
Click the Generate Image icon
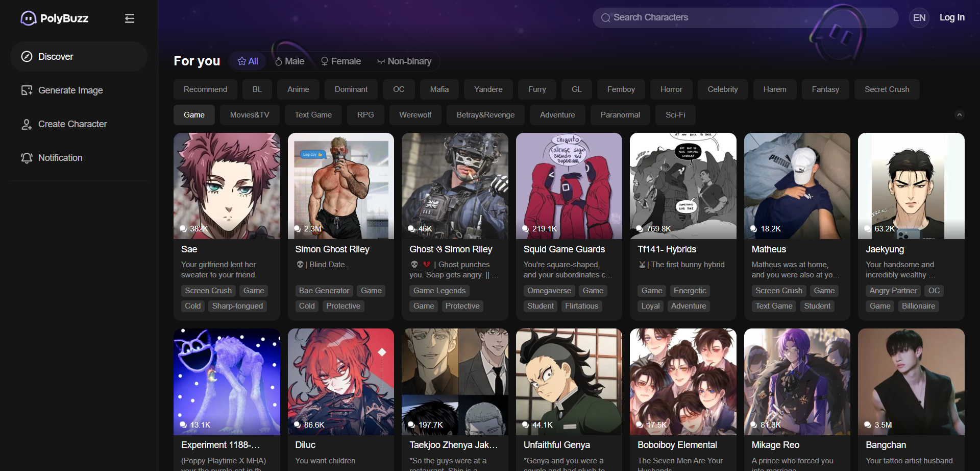tap(27, 90)
